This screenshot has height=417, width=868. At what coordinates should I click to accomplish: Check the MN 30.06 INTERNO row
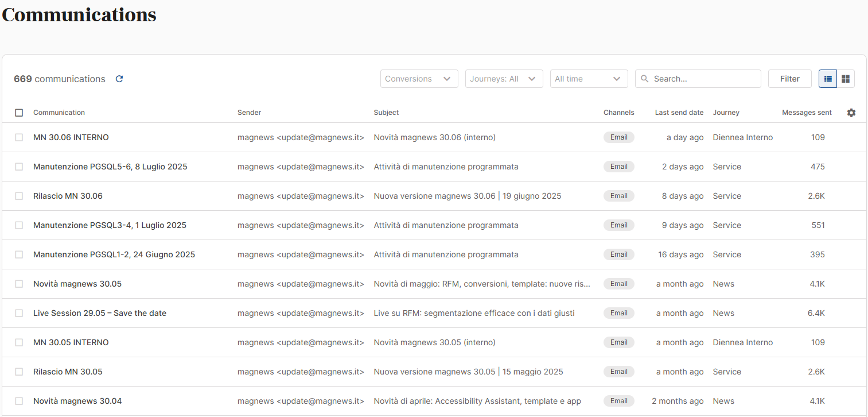[19, 137]
